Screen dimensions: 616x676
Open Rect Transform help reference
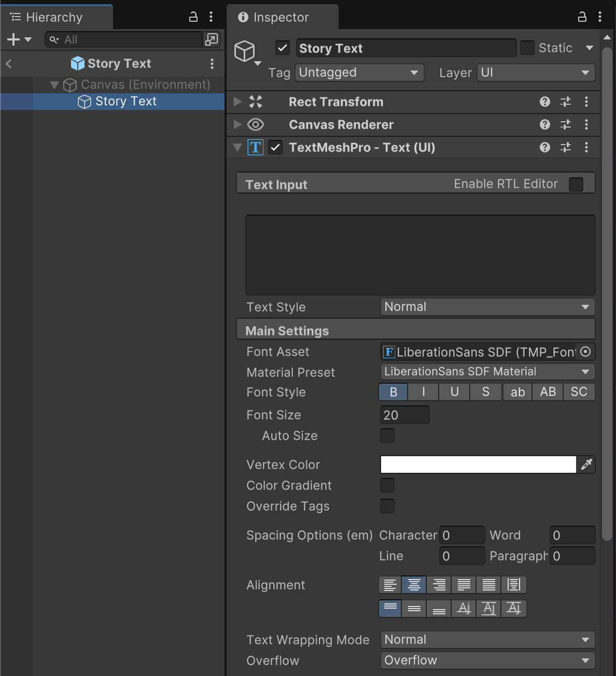(544, 102)
